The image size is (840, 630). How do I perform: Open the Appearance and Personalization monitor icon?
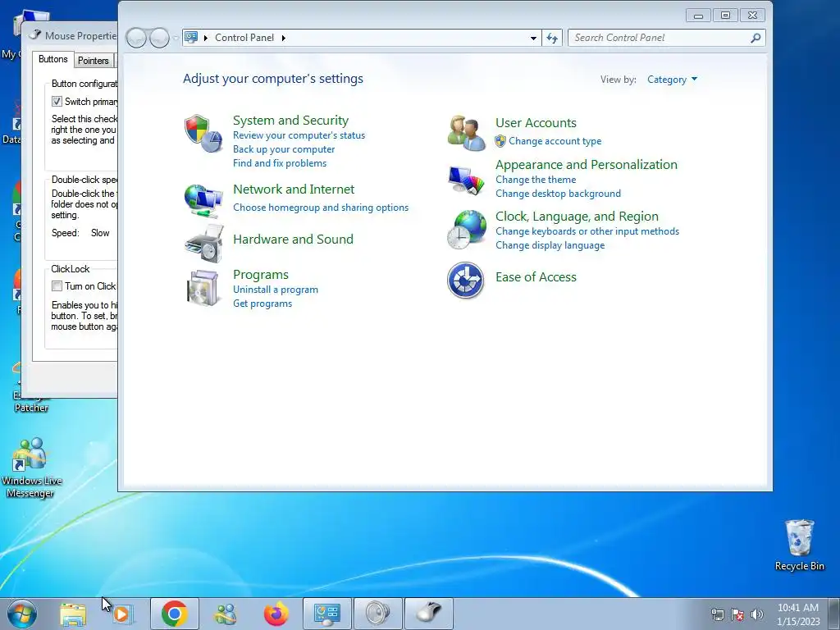pyautogui.click(x=466, y=180)
